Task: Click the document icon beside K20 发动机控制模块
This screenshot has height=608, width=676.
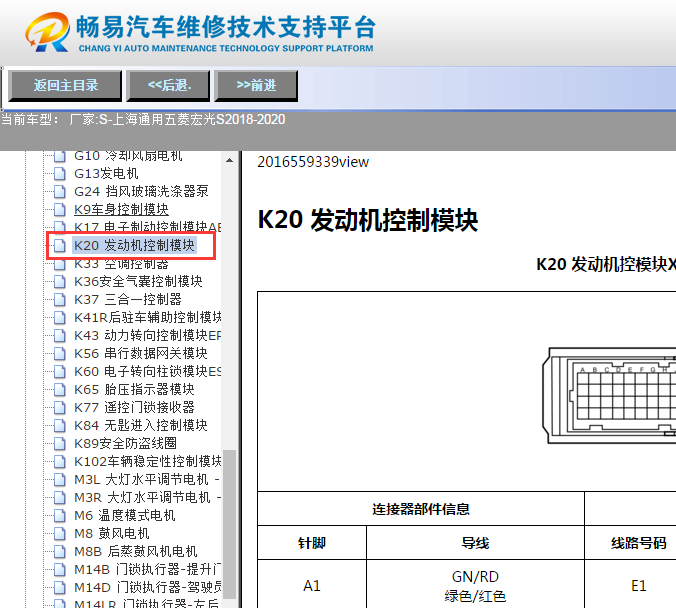Action: [60, 245]
